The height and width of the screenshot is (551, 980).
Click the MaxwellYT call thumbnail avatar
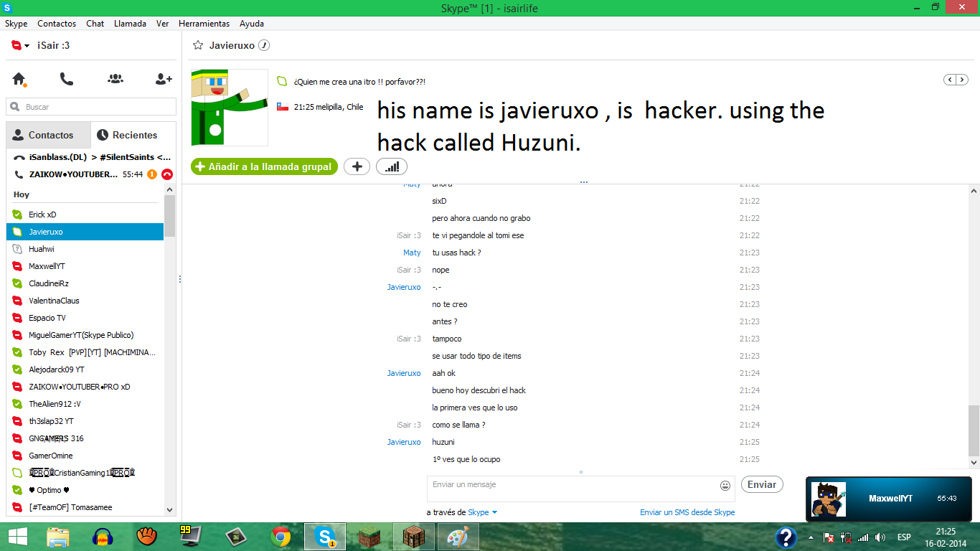click(828, 499)
